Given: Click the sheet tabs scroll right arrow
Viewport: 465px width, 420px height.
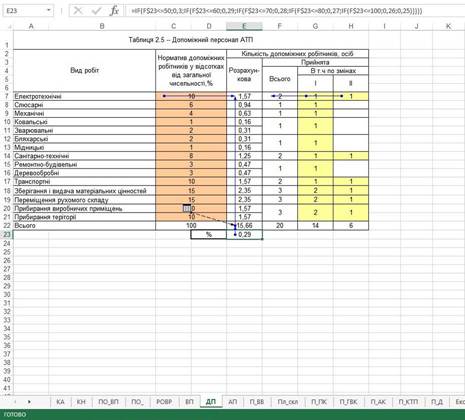Looking at the screenshot, I should point(29,402).
